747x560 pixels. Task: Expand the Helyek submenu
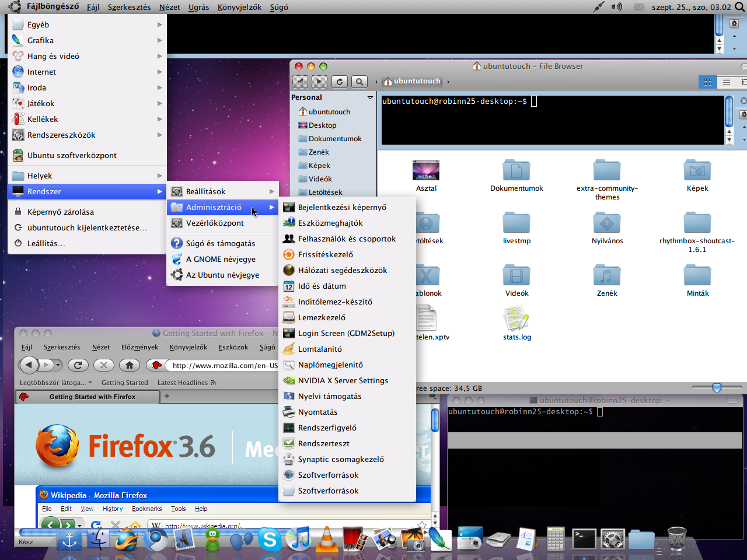click(88, 176)
